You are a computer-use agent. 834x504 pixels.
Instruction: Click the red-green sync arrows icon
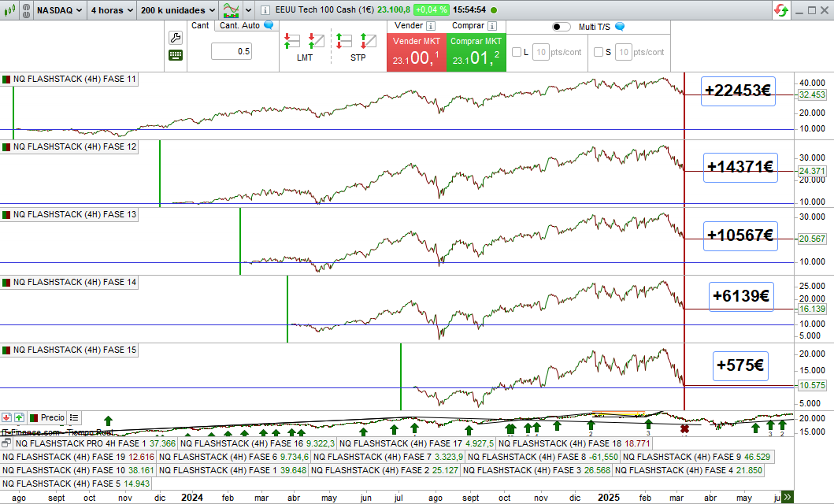(780, 10)
